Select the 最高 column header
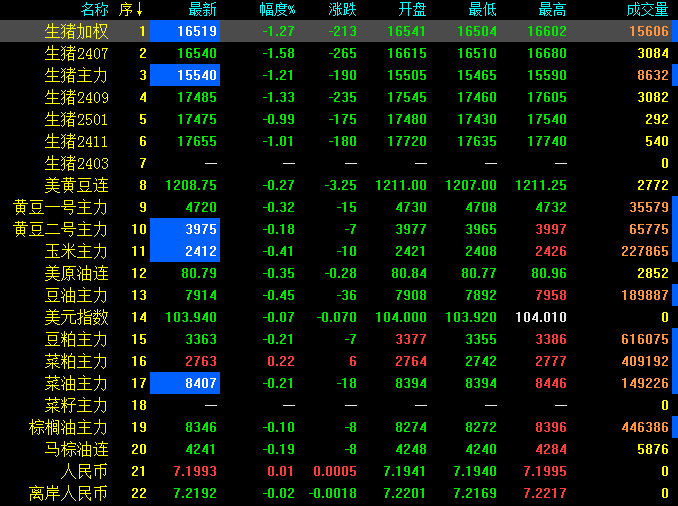The height and width of the screenshot is (506, 678). point(552,9)
